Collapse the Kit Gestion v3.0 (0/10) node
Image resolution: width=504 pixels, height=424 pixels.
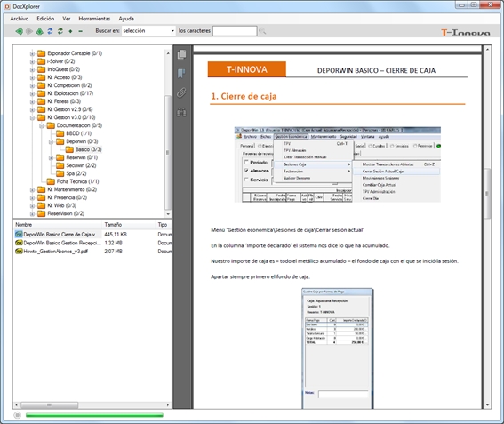[x=32, y=118]
